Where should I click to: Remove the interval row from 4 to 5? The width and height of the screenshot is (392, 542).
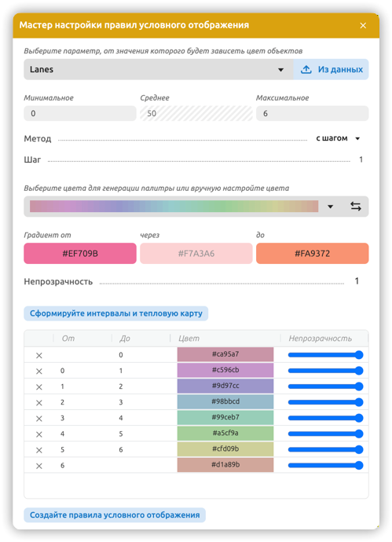[39, 434]
